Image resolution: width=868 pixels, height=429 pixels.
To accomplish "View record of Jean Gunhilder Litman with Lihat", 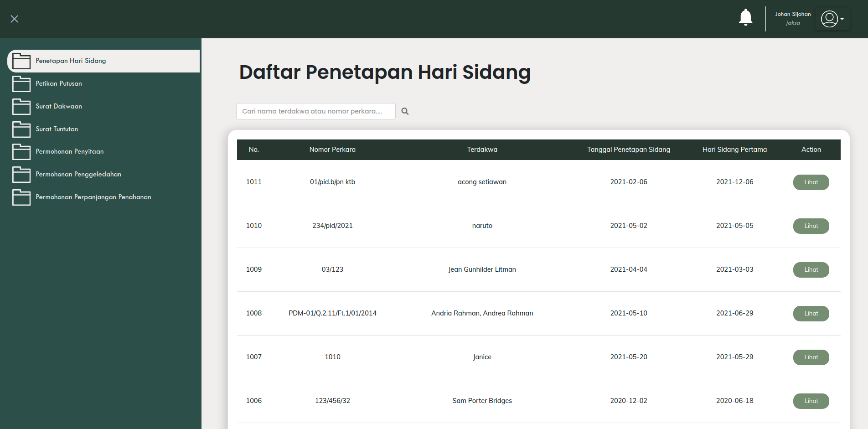I will (811, 269).
